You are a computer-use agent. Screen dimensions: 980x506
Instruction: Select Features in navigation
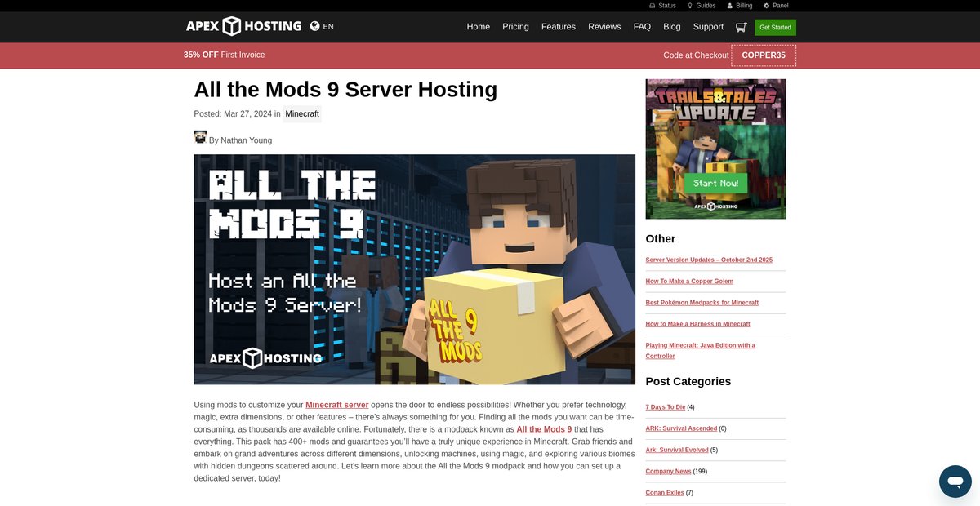click(559, 27)
